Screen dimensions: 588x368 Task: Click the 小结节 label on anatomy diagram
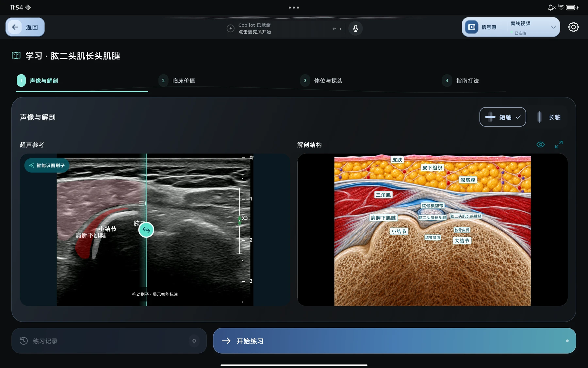click(399, 231)
